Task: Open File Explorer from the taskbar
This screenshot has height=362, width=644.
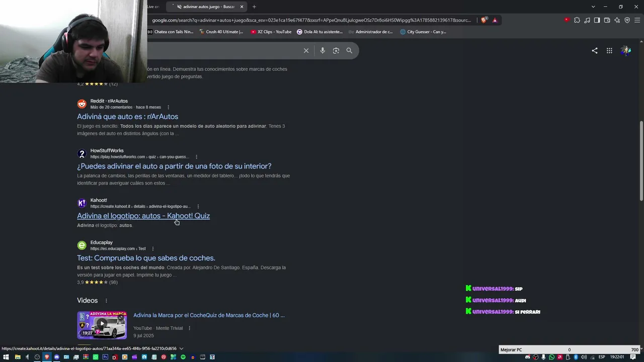Action: (18, 357)
